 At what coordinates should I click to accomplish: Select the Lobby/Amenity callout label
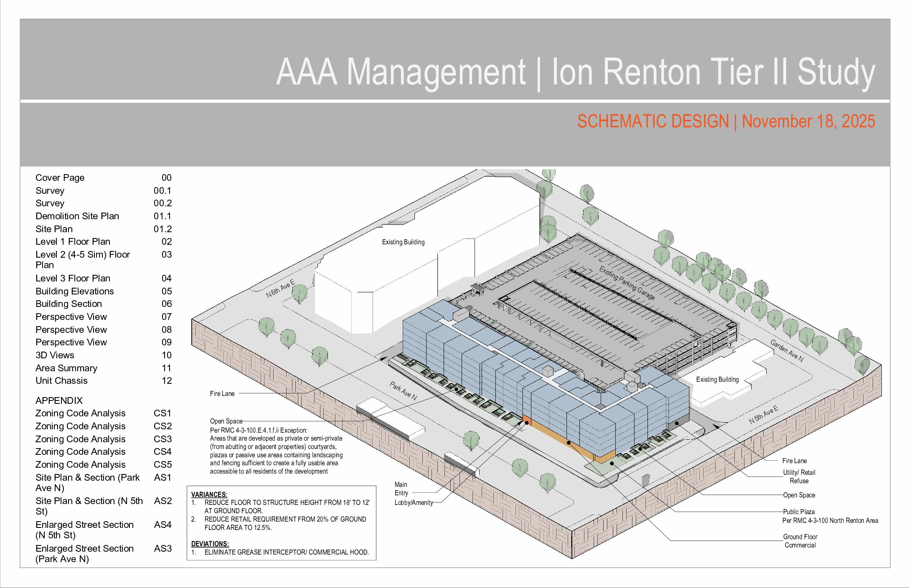pyautogui.click(x=414, y=503)
